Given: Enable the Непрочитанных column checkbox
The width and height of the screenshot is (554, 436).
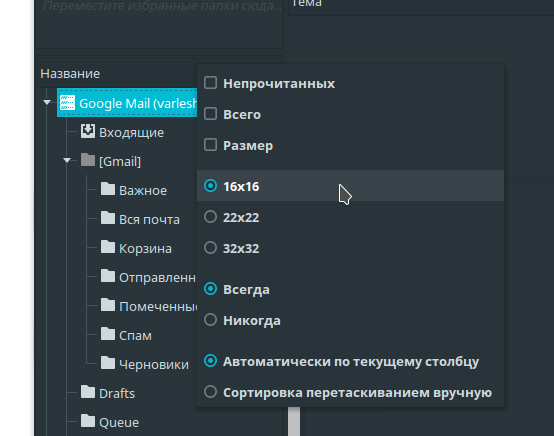Looking at the screenshot, I should tap(211, 83).
